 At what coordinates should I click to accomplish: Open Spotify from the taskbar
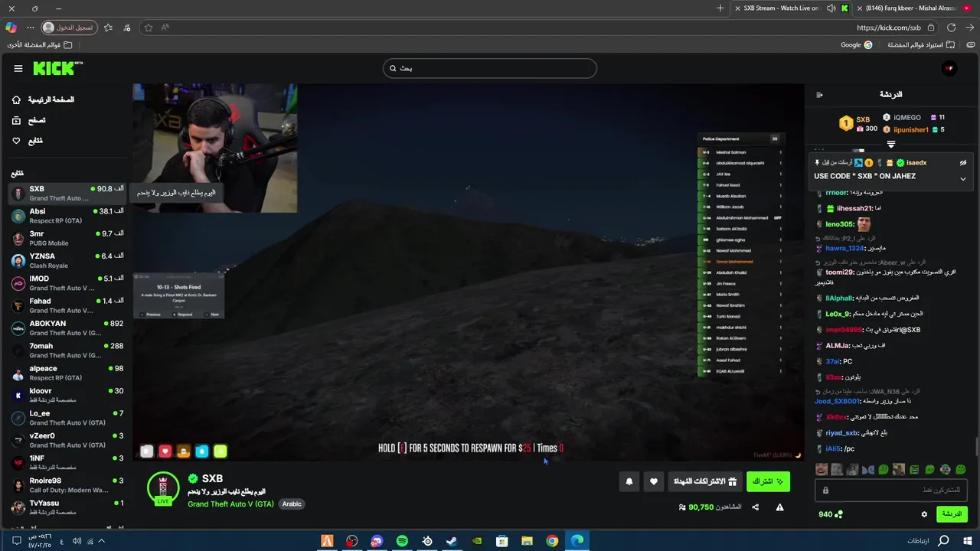coord(402,541)
